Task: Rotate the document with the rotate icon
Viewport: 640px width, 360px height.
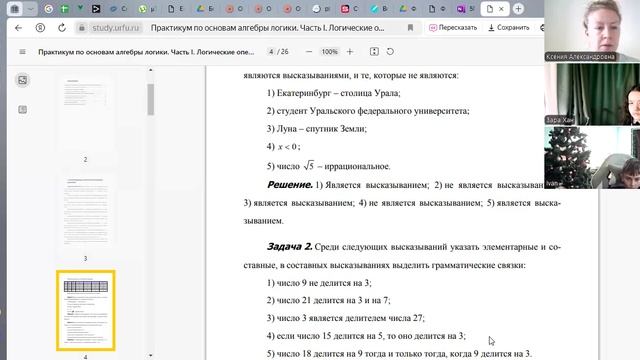Action: click(390, 51)
